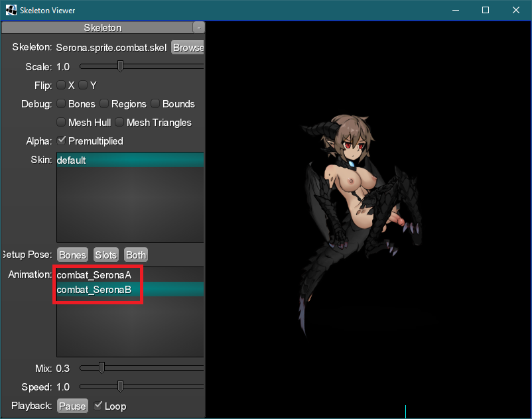Collapse the Skeleton panel with the minus button
The height and width of the screenshot is (419, 532).
coord(199,28)
